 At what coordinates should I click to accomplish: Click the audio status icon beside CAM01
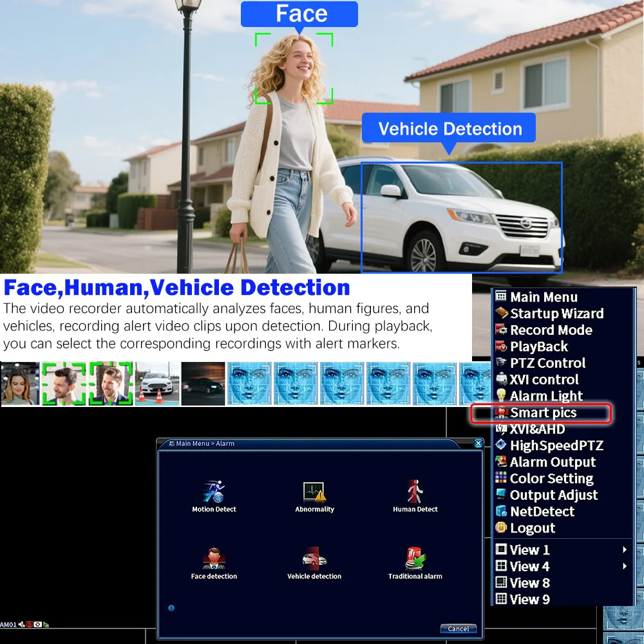tap(22, 625)
